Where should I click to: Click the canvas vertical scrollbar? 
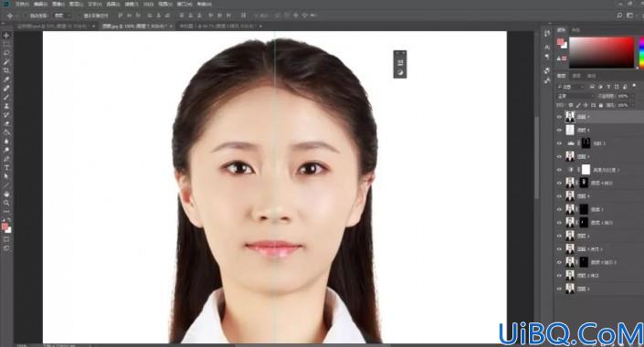click(x=536, y=158)
